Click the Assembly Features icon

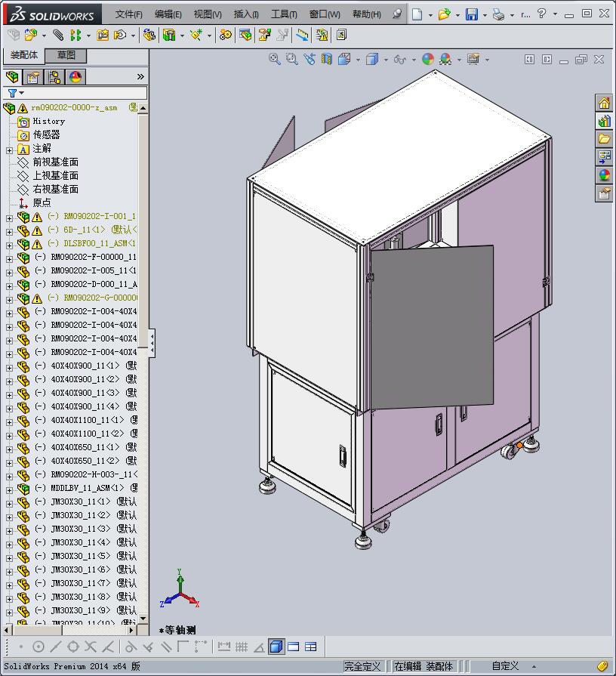[169, 35]
